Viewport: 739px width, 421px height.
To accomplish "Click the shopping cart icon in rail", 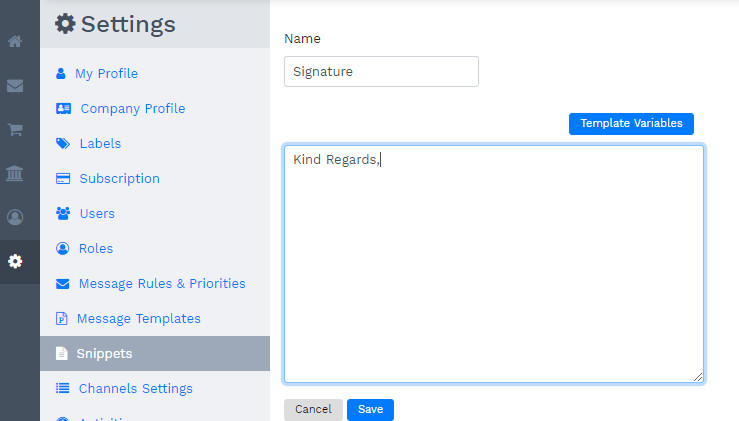I will 15,130.
